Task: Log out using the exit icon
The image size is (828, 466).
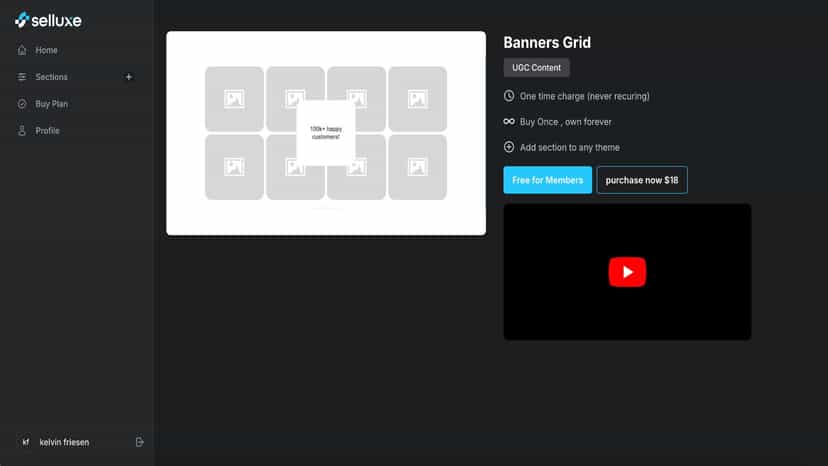Action: (x=139, y=442)
